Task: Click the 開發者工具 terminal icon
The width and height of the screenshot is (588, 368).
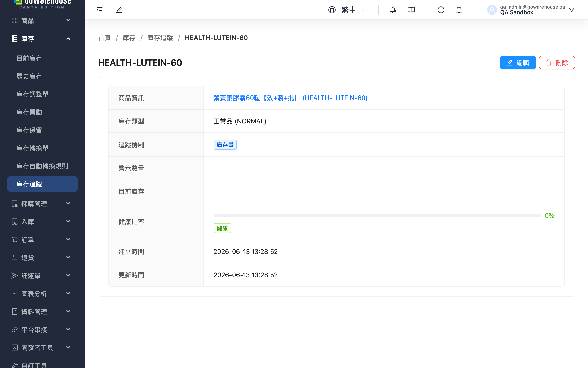Action: (x=14, y=348)
